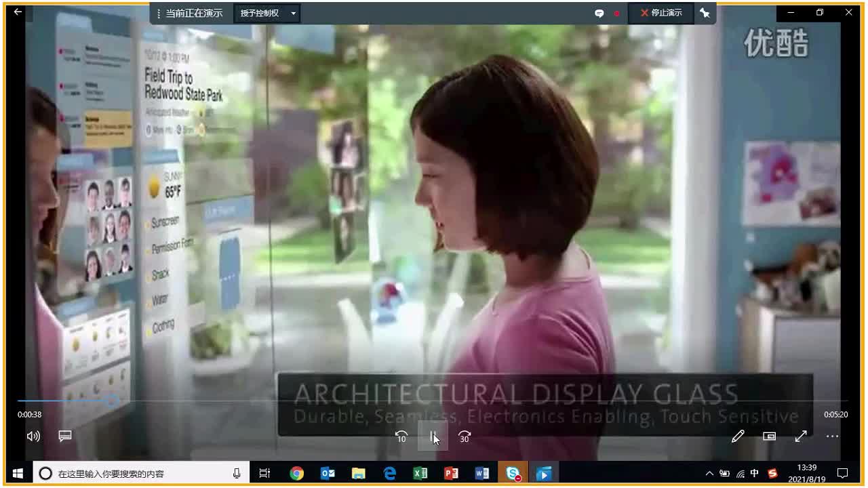Open the more options ellipsis menu
The height and width of the screenshot is (488, 868).
pos(832,436)
